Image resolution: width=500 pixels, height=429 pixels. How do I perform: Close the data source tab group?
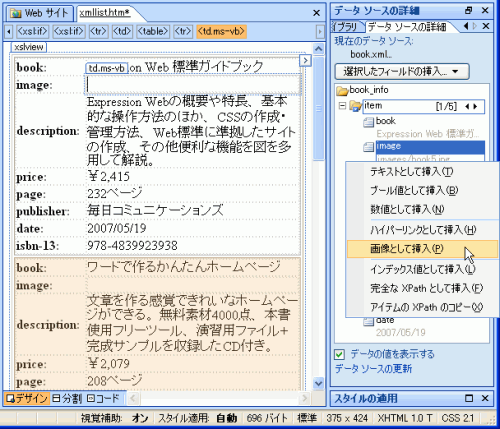(486, 26)
